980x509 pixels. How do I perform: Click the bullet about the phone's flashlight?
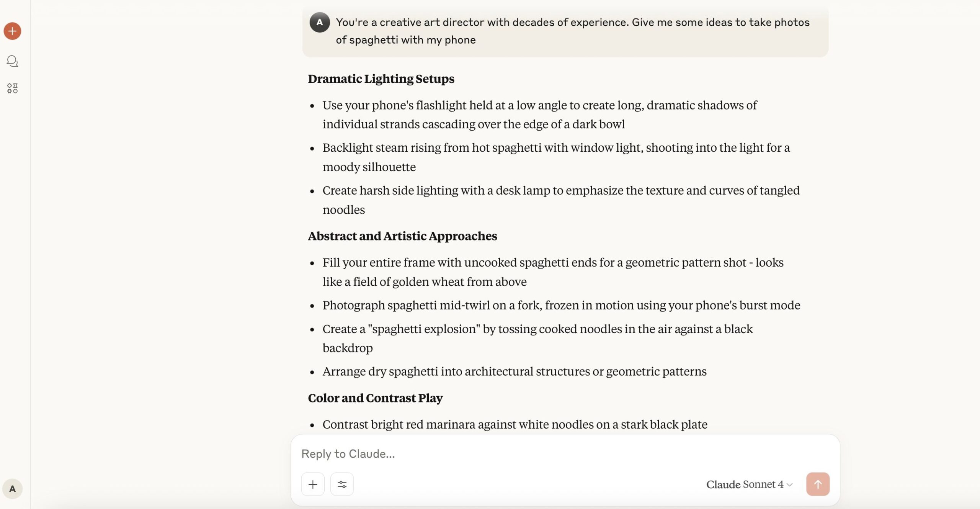click(x=540, y=115)
